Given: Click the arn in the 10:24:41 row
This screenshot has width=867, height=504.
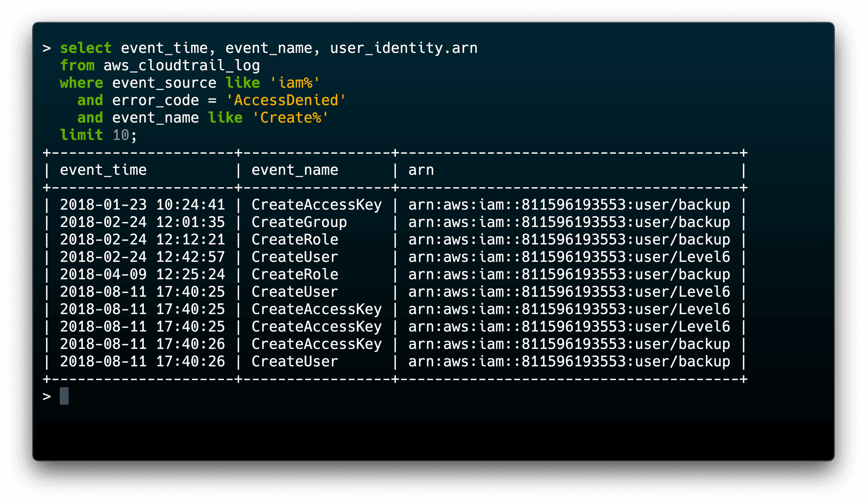Looking at the screenshot, I should point(569,205).
